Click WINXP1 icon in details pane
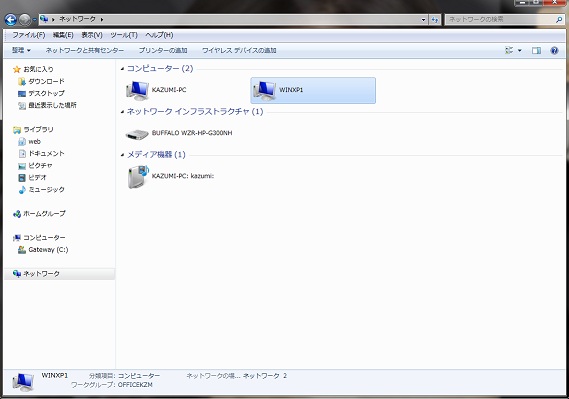 click(x=23, y=382)
